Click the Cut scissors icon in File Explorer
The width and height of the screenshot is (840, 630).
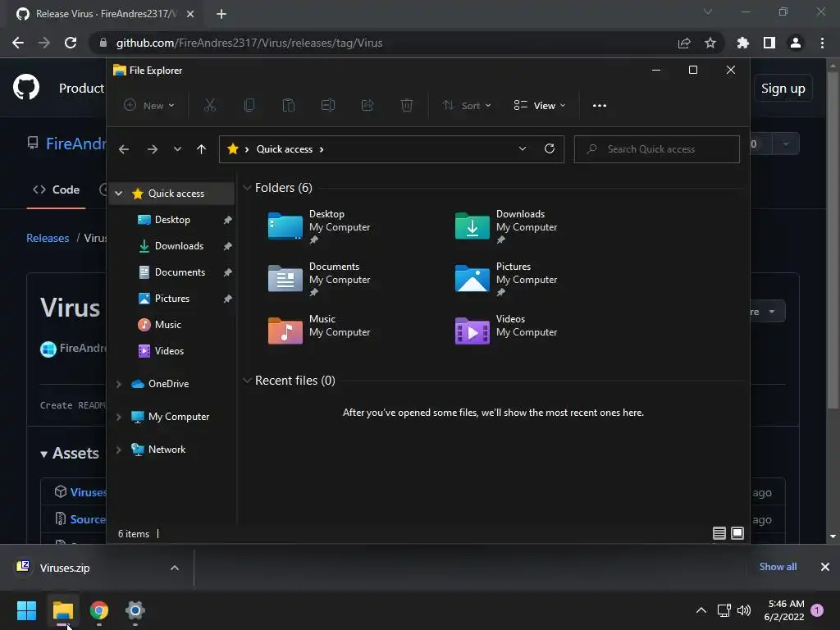209,106
